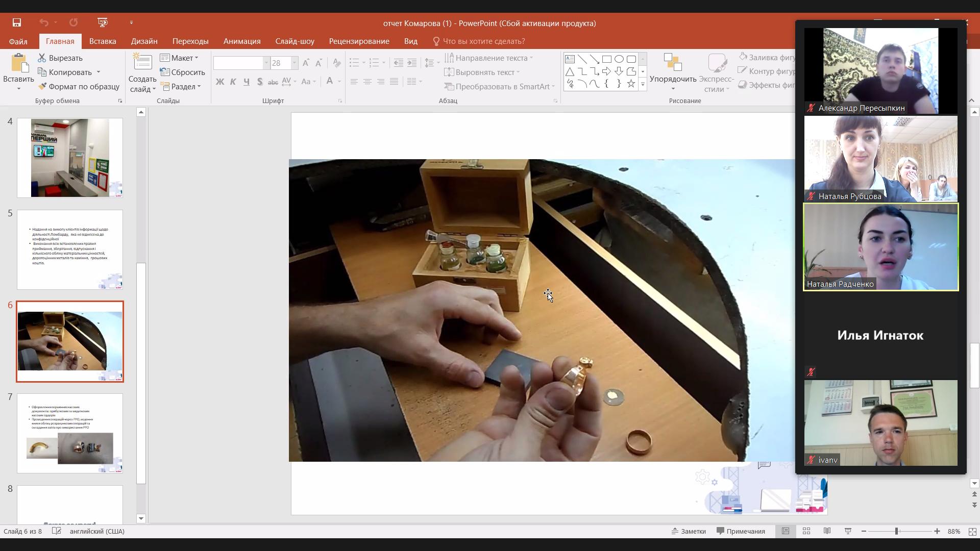980x551 pixels.
Task: Click the Paste clipboard icon
Action: [x=19, y=64]
